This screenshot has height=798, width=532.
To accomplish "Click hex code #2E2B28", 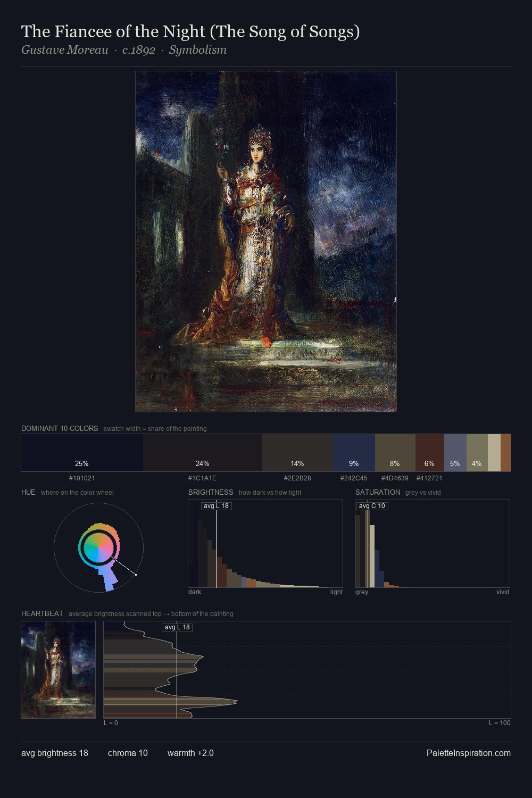I will [x=297, y=478].
